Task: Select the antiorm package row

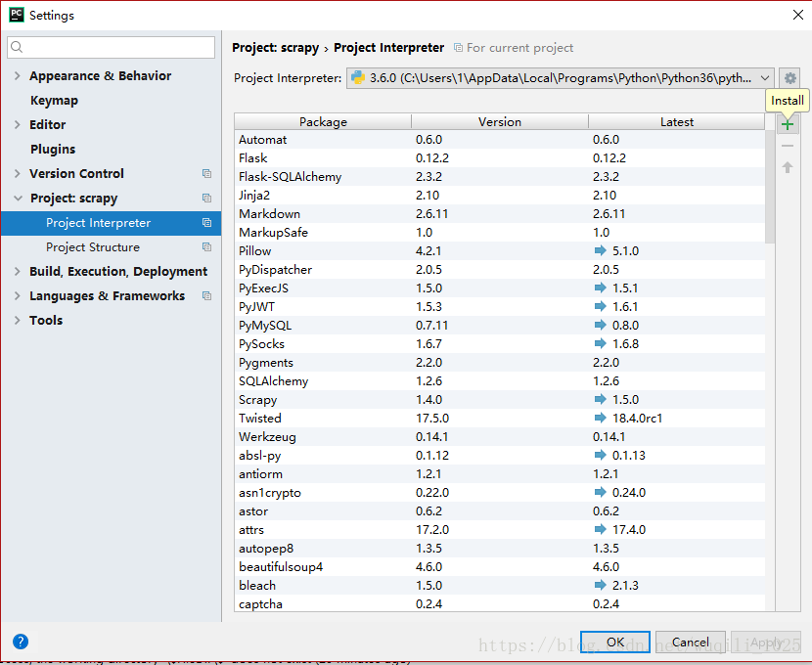Action: click(x=500, y=474)
